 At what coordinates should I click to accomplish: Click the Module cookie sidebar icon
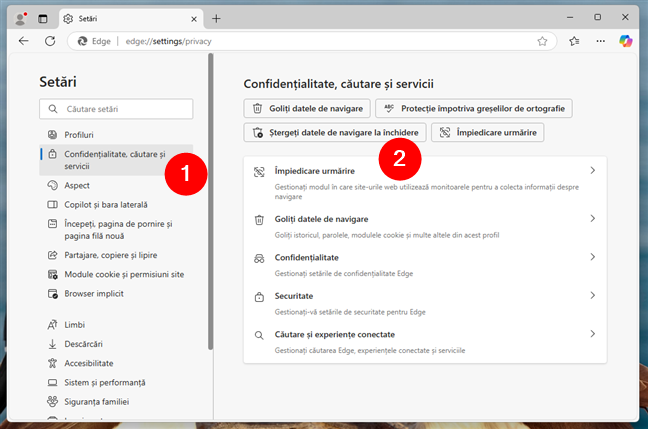[x=52, y=274]
